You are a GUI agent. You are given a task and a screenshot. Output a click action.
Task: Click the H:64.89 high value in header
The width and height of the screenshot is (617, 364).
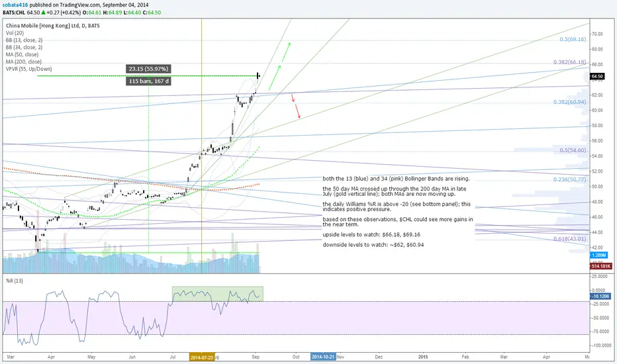tap(113, 13)
